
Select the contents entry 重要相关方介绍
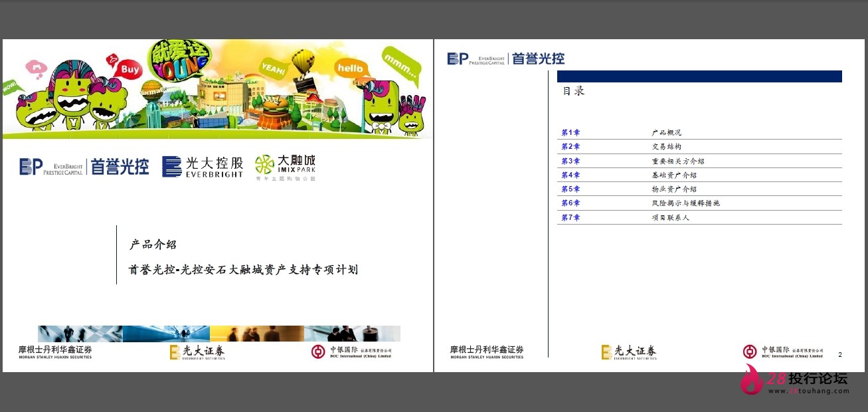point(678,161)
